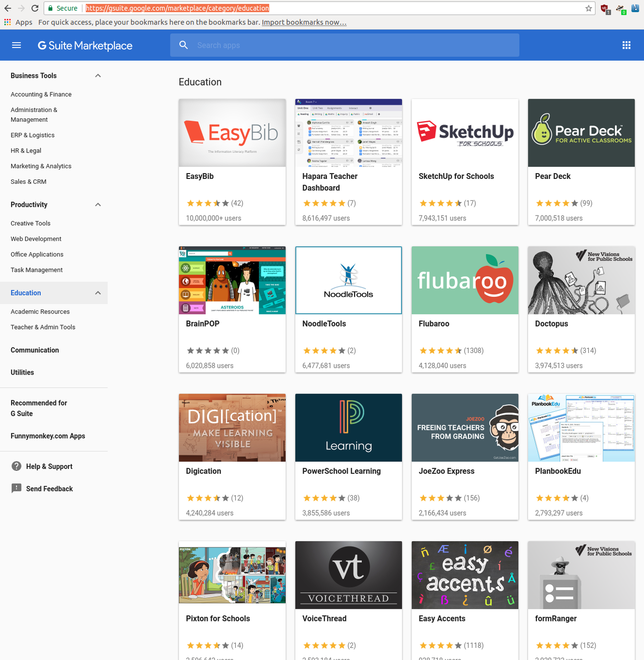Collapse the Business Tools section
The width and height of the screenshot is (644, 660).
click(x=98, y=76)
